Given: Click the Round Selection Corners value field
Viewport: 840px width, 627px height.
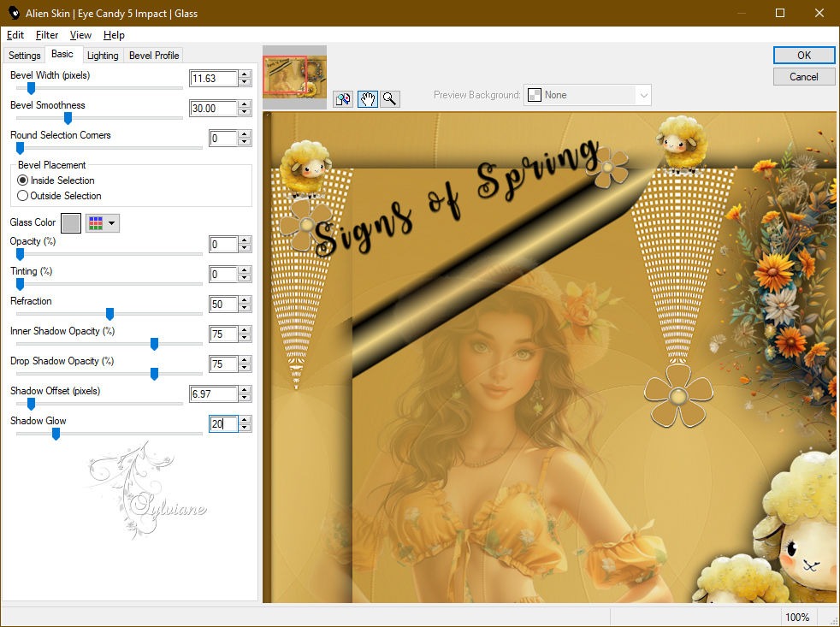Looking at the screenshot, I should point(223,139).
